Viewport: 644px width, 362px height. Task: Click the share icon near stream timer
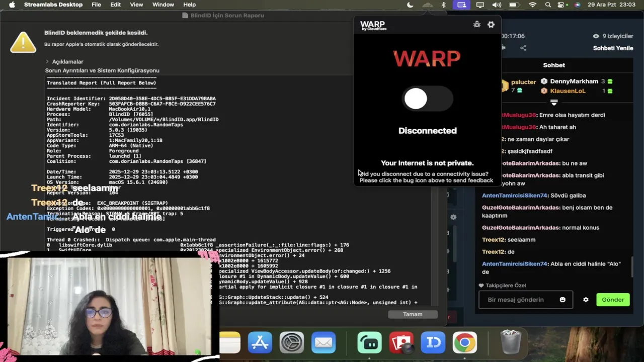[523, 48]
